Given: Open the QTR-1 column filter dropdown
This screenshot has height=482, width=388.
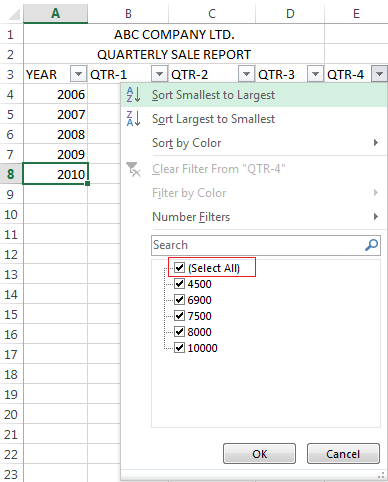Looking at the screenshot, I should pos(159,74).
